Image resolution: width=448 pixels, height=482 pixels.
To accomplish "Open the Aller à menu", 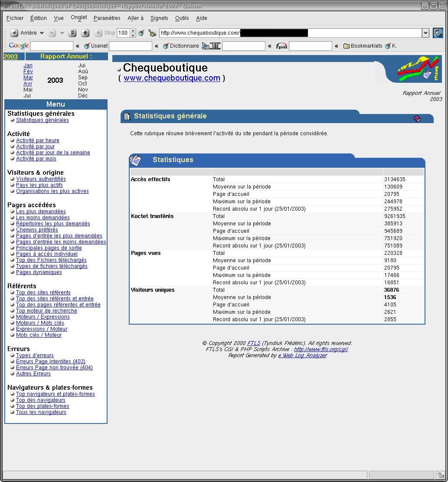I will tap(136, 18).
